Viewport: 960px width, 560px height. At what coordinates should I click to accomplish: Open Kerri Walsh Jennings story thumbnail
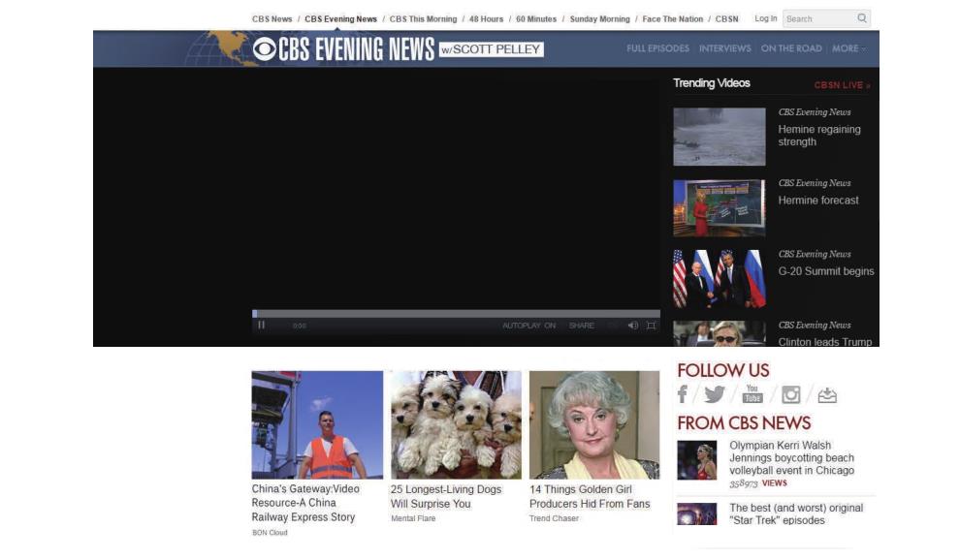[697, 460]
